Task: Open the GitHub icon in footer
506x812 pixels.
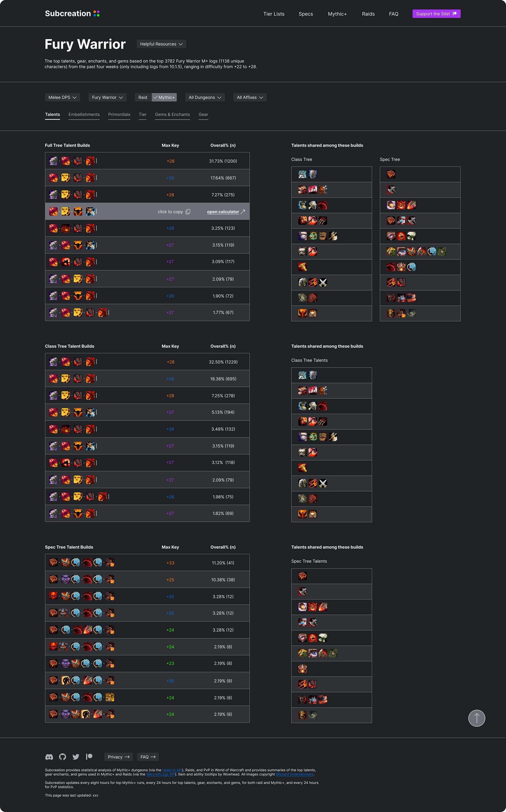Action: (62, 757)
